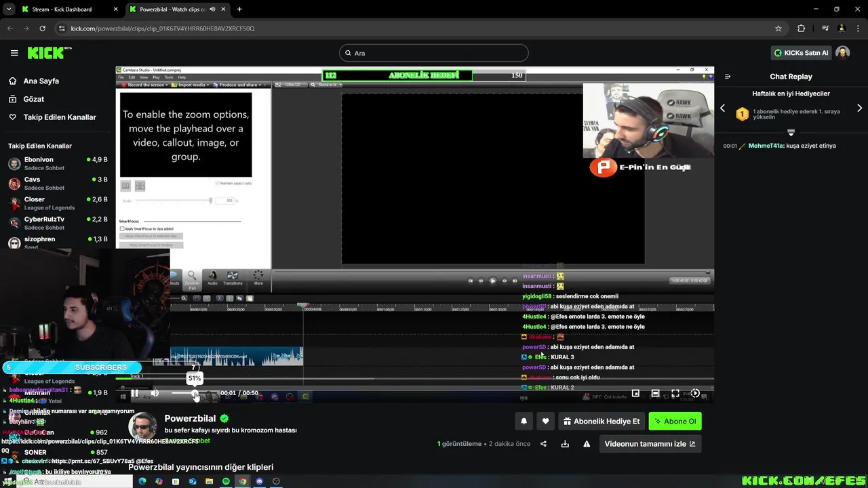Focus the Ara search field
Viewport: 868px width, 488px height.
pyautogui.click(x=434, y=53)
